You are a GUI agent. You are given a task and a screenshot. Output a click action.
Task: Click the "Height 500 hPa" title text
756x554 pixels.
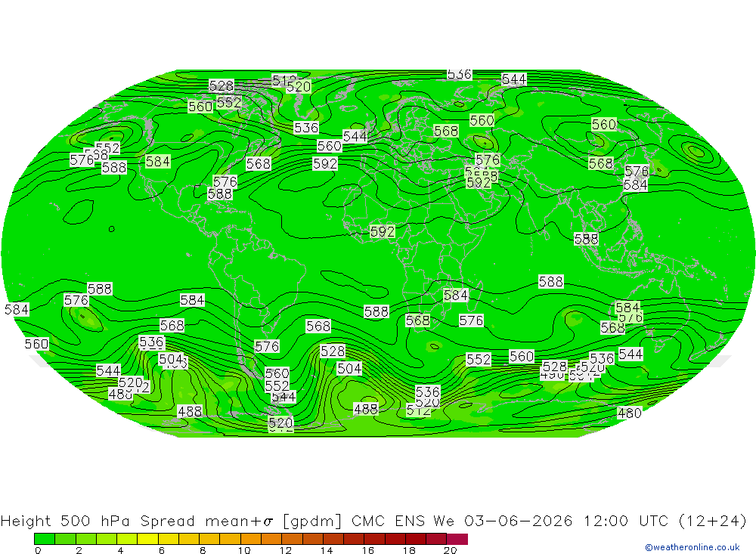(x=66, y=522)
